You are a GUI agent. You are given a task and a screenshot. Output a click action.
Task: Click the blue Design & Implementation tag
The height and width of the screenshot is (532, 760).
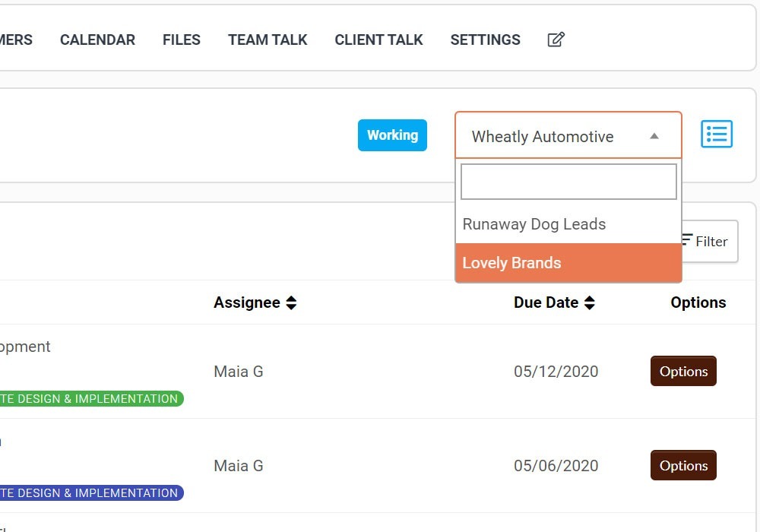click(x=90, y=493)
